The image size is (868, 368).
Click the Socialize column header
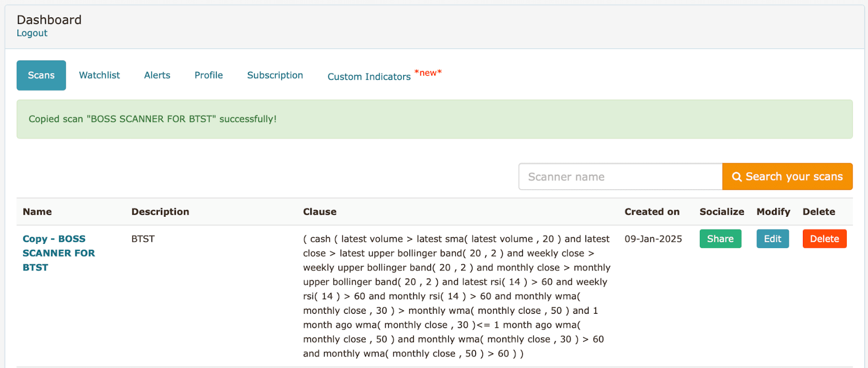tap(722, 212)
